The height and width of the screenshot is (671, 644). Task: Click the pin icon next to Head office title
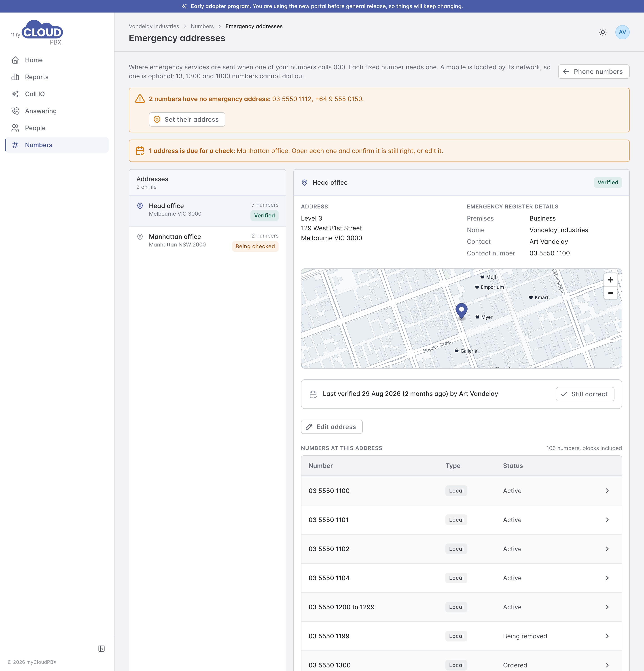click(x=305, y=183)
